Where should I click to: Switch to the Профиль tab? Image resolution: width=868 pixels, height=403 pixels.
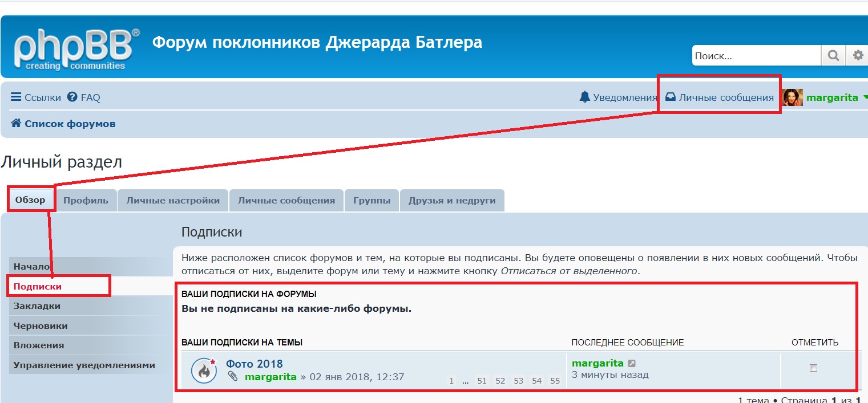tap(86, 201)
